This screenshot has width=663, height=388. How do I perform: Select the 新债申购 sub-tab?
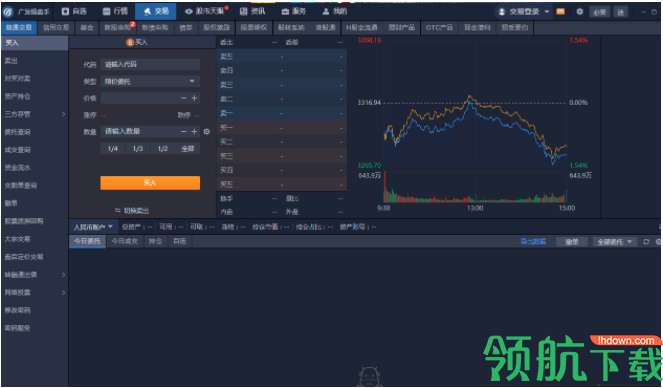click(155, 28)
